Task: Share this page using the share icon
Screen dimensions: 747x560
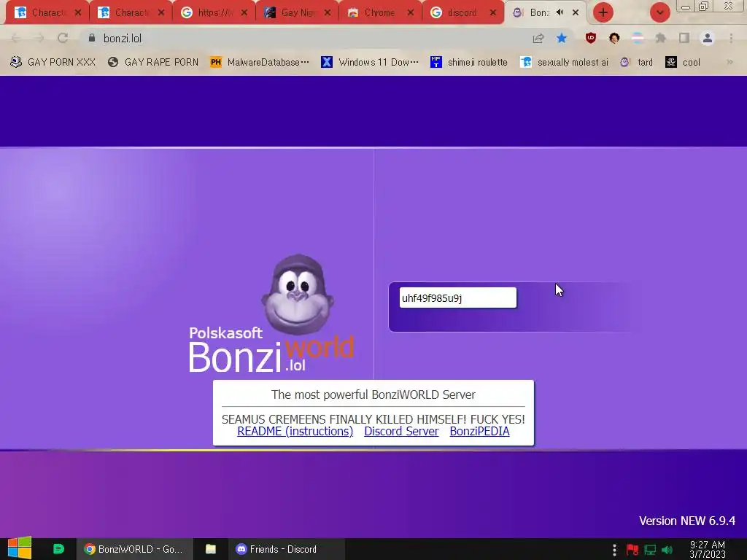Action: pos(538,38)
